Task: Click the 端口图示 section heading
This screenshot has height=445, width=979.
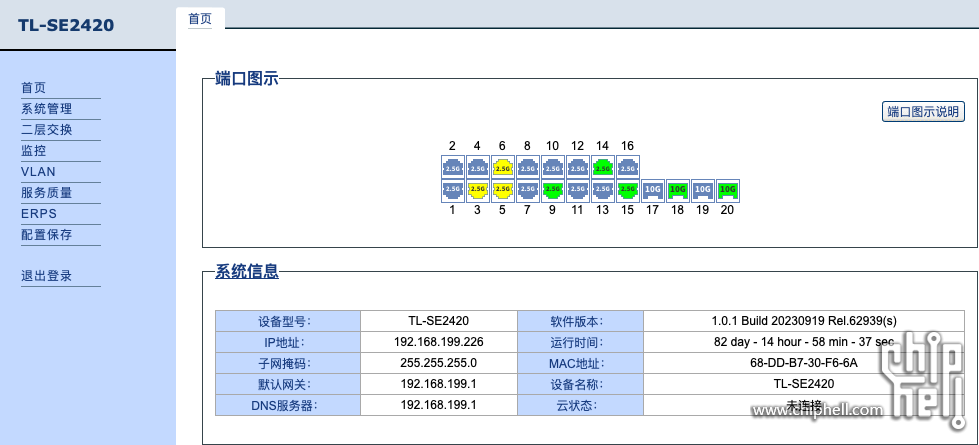Action: [247, 79]
